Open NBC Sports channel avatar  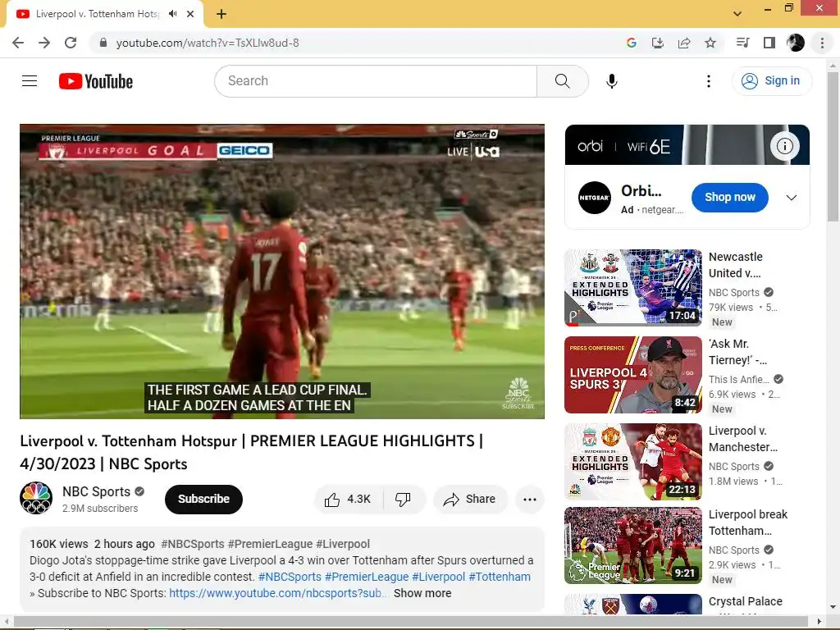[36, 498]
